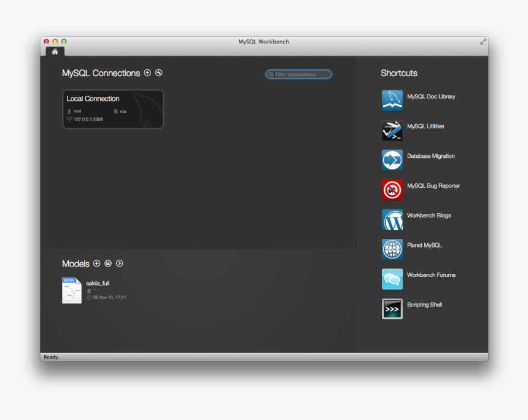
Task: Open an existing model file icon
Action: click(x=108, y=263)
